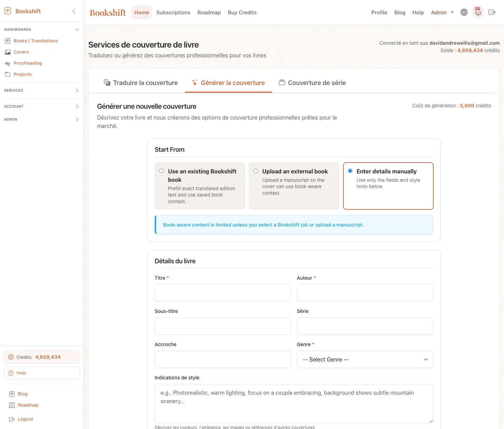
Task: Click the Credits: 4,659,434 sidebar button
Action: click(x=42, y=357)
